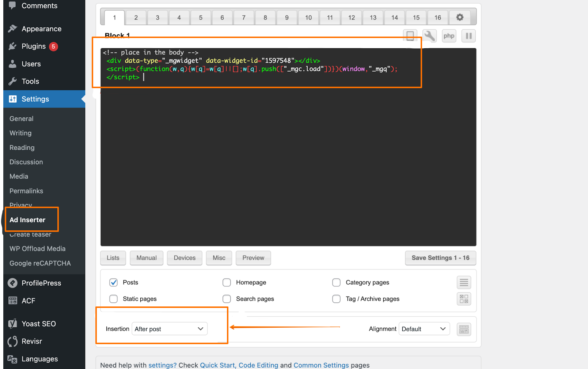Check the Homepage option
The image size is (588, 369).
click(x=227, y=282)
